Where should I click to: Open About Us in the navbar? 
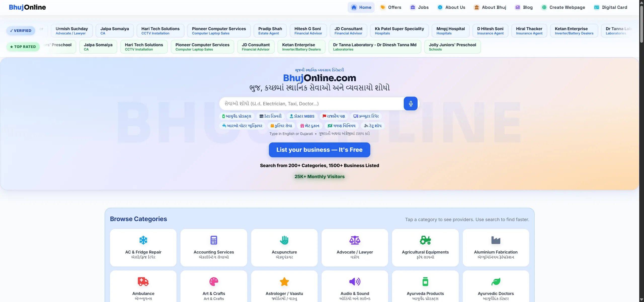451,7
